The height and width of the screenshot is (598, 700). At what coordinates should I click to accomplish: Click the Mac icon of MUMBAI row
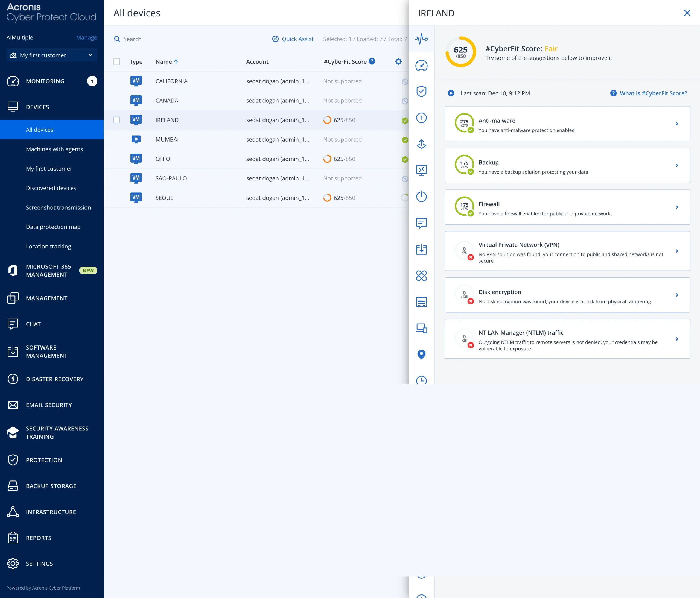pyautogui.click(x=136, y=139)
